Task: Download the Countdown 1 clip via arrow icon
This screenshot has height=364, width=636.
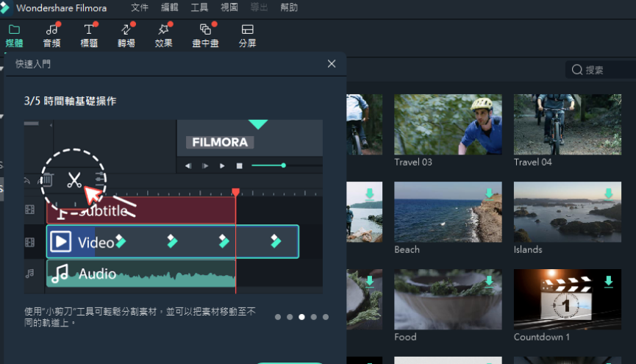Action: click(608, 281)
